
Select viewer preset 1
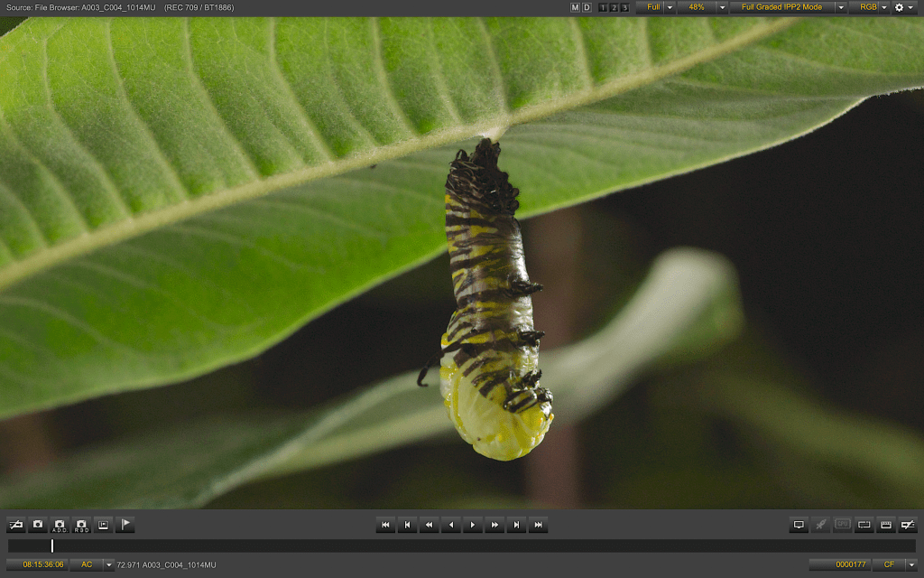click(x=603, y=7)
